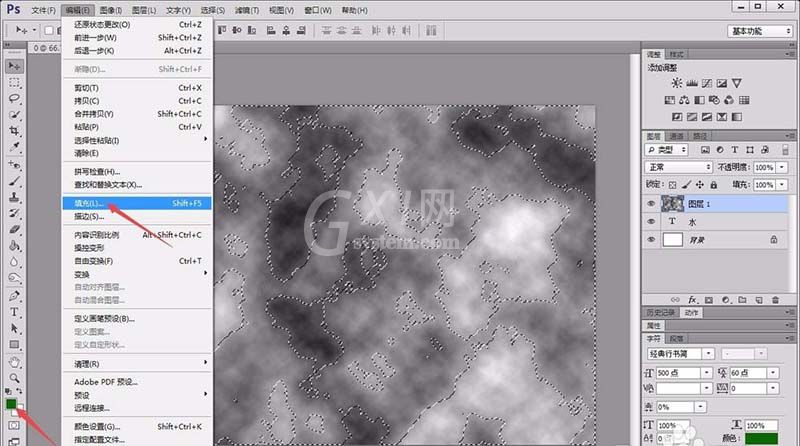Click the 图层 1 layer thumbnail
Image resolution: width=800 pixels, height=446 pixels.
click(x=672, y=204)
